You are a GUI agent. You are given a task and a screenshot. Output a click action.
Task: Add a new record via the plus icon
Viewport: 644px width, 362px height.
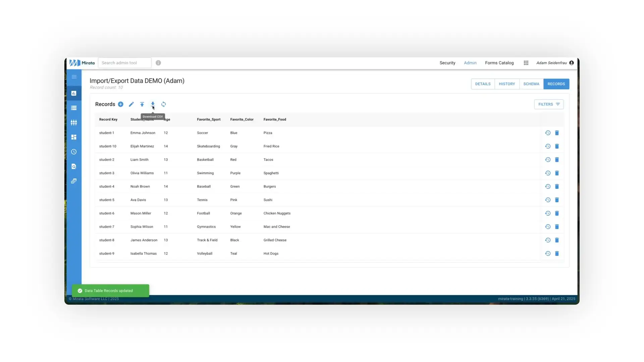pyautogui.click(x=121, y=104)
